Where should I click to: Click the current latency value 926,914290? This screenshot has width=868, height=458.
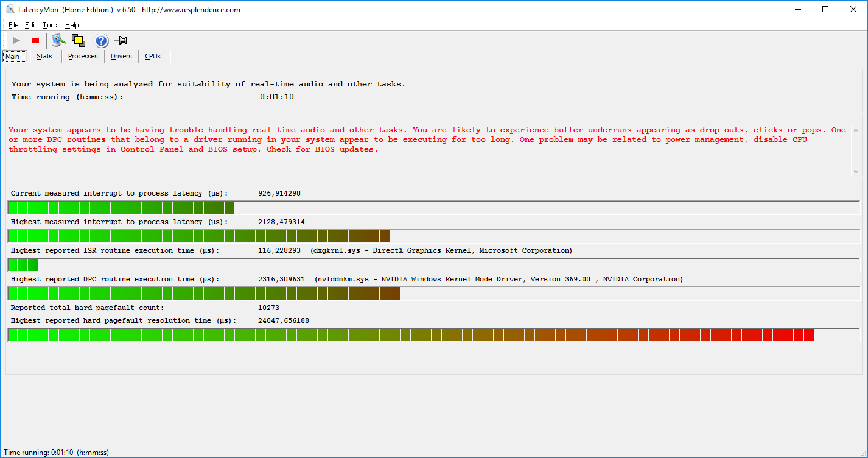pos(279,193)
